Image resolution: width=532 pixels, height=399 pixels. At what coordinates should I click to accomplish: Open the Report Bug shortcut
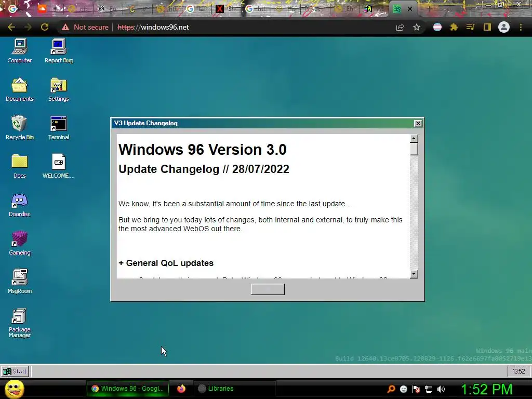pyautogui.click(x=59, y=51)
